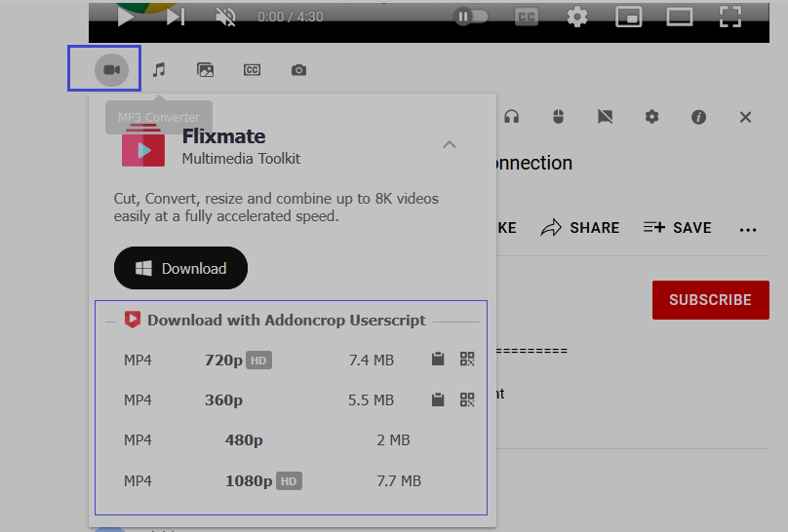The width and height of the screenshot is (788, 532).
Task: Open the subtitles CC download icon
Action: pyautogui.click(x=252, y=70)
